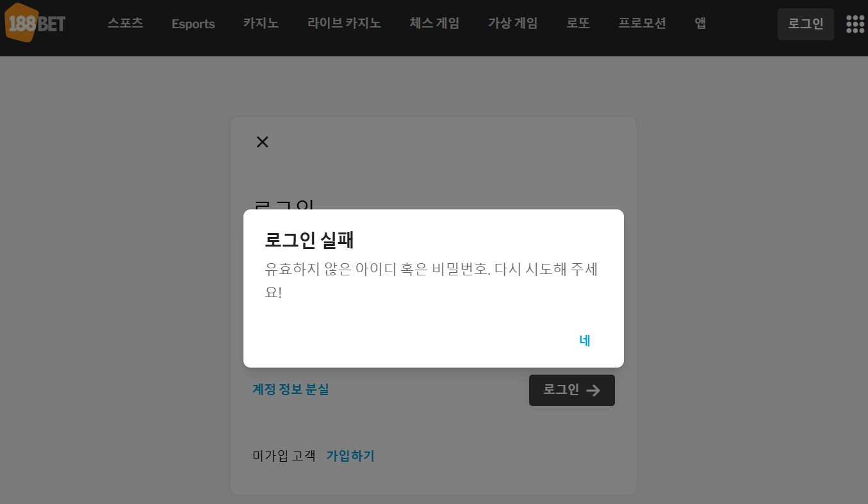Confirm the error dialog with 네
The width and height of the screenshot is (868, 504).
(584, 341)
